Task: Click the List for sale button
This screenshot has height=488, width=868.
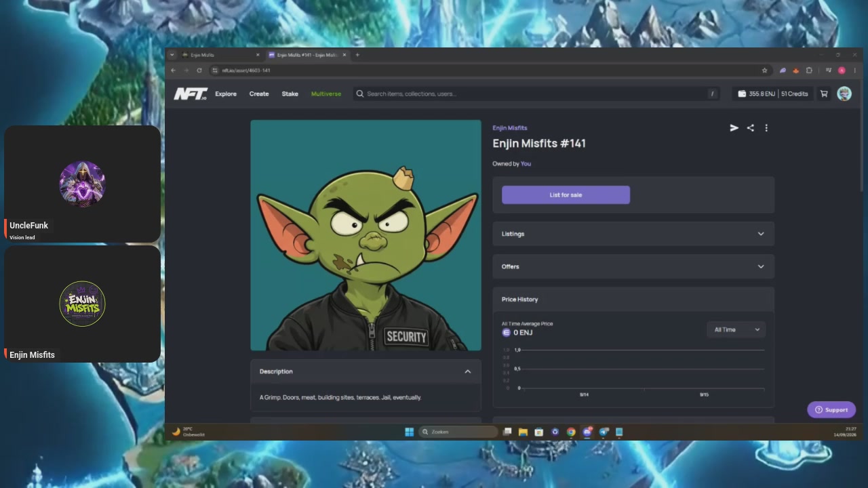Action: coord(566,195)
